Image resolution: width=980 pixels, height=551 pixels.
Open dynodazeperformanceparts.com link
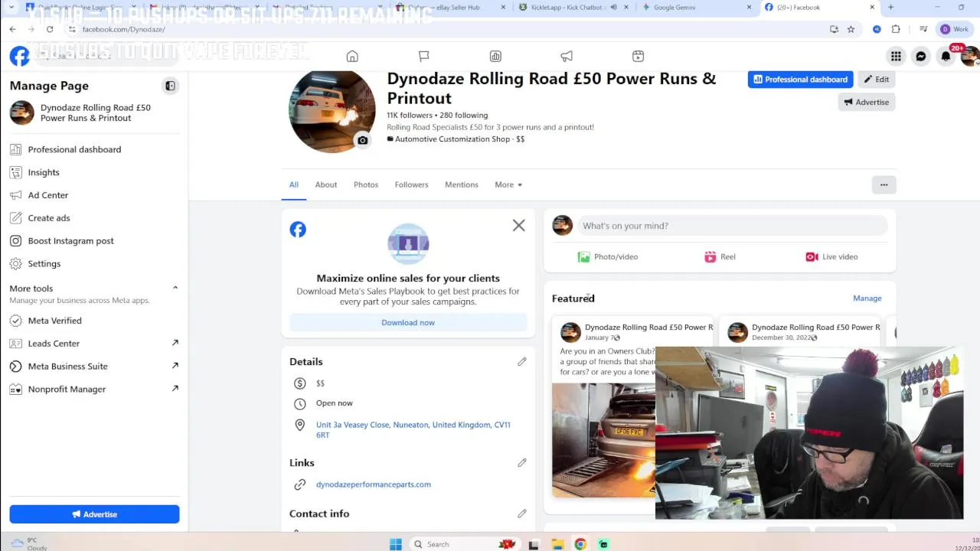[374, 484]
